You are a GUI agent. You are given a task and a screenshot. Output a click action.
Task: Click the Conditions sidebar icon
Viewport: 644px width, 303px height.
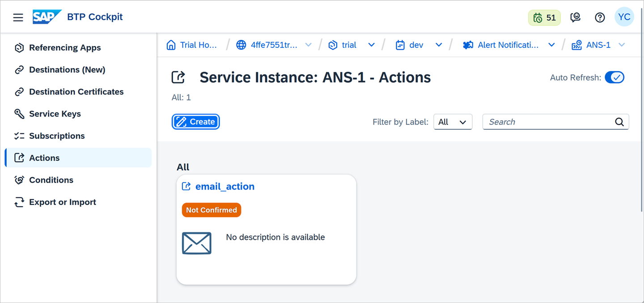(19, 180)
